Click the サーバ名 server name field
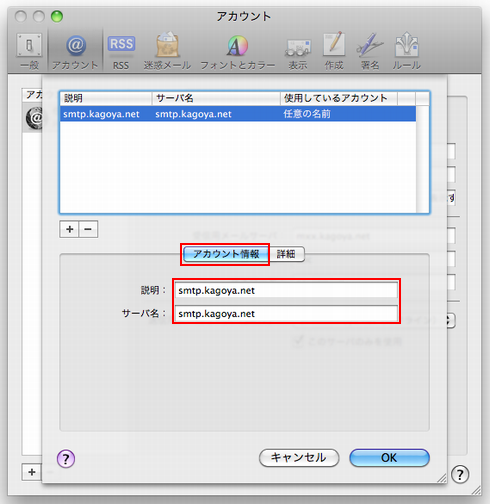This screenshot has height=504, width=490. coord(286,314)
